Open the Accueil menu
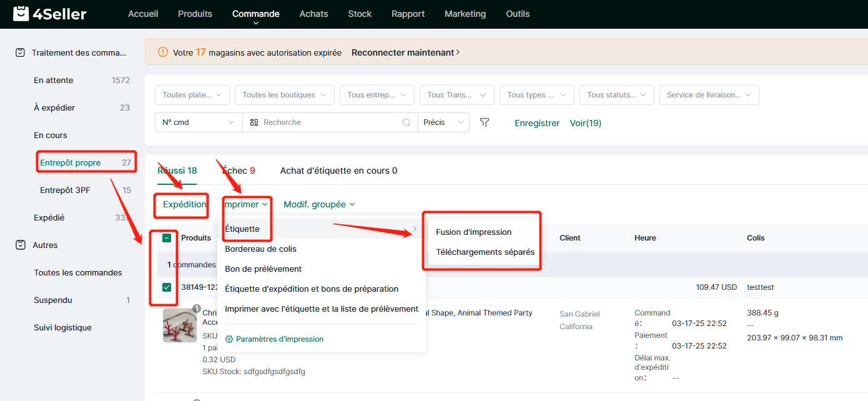 pyautogui.click(x=143, y=14)
